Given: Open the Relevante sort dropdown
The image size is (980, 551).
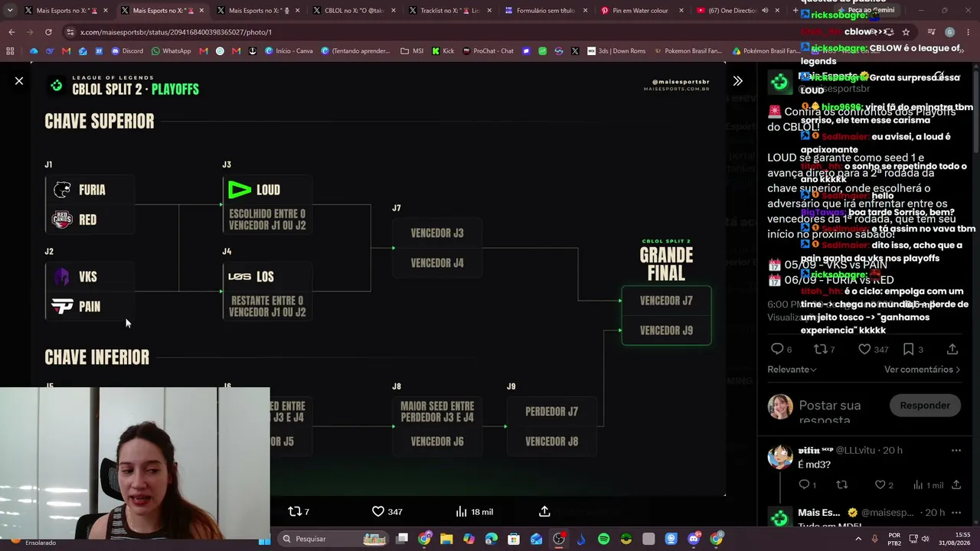Looking at the screenshot, I should pyautogui.click(x=792, y=369).
